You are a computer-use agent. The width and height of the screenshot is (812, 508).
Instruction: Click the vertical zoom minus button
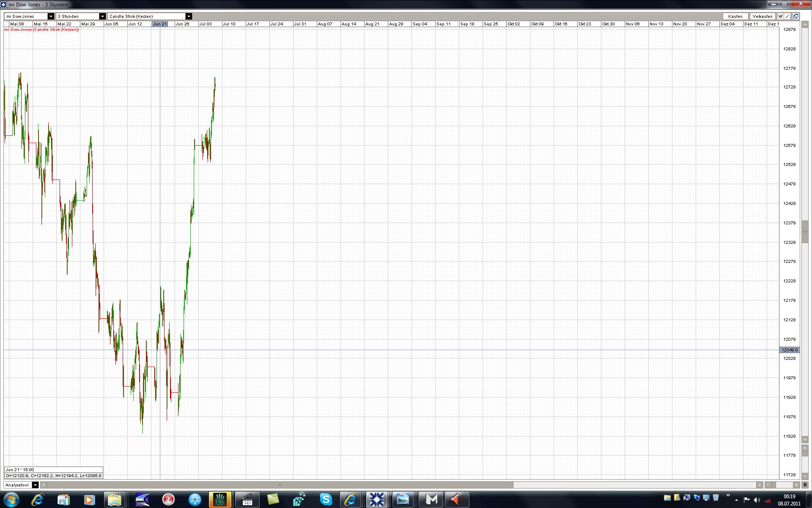(805, 476)
